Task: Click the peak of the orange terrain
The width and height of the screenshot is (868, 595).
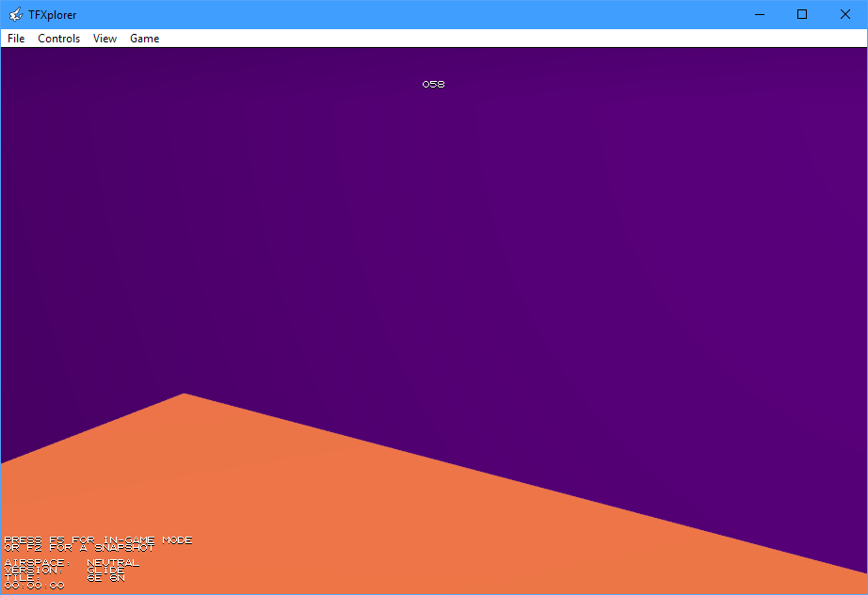Action: 185,396
